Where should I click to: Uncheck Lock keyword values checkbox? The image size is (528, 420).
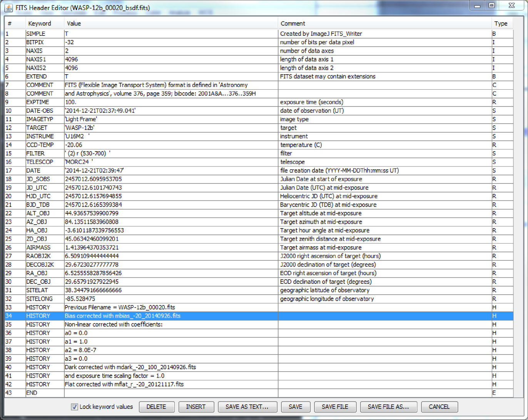coord(75,407)
